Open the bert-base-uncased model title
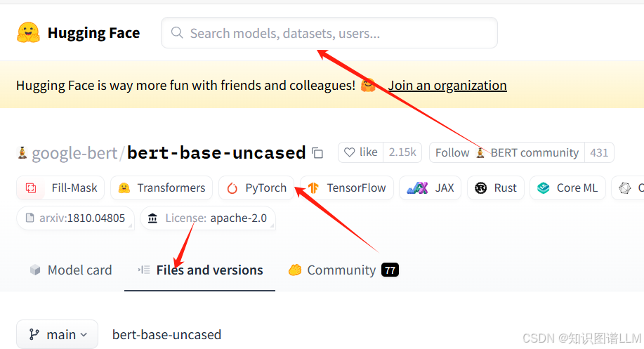 (x=216, y=153)
